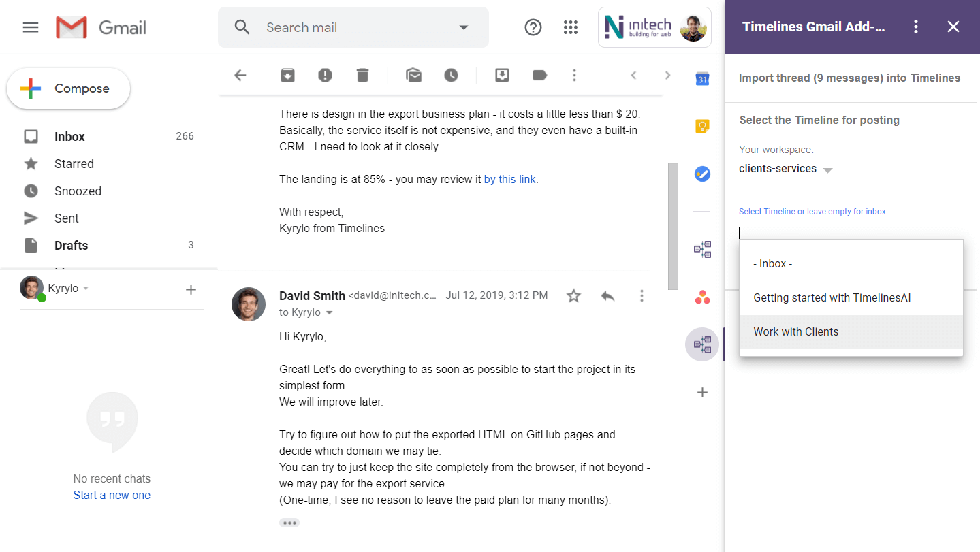
Task: Expand the trimmed content ellipsis
Action: coord(289,523)
